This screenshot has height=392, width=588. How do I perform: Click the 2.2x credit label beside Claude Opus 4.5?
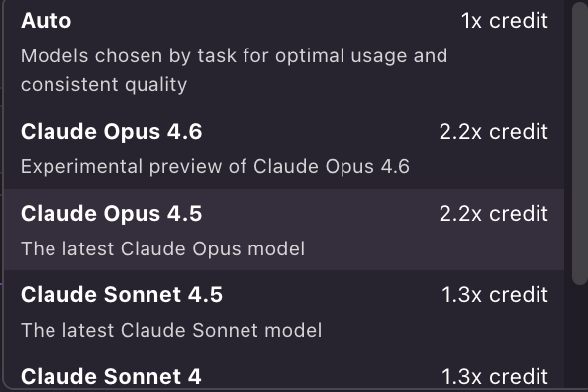tap(494, 214)
